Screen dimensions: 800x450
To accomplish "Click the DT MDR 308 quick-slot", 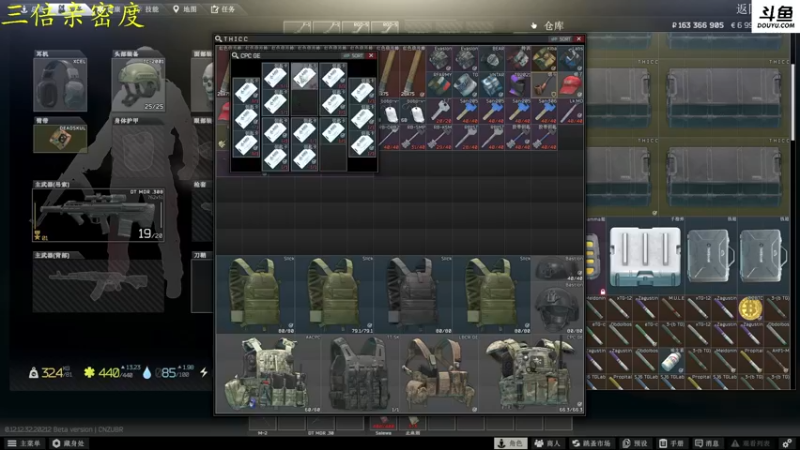I will click(x=320, y=423).
